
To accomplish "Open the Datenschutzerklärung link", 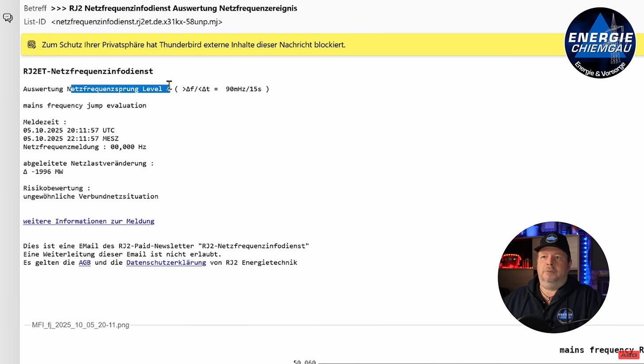I will 166,263.
